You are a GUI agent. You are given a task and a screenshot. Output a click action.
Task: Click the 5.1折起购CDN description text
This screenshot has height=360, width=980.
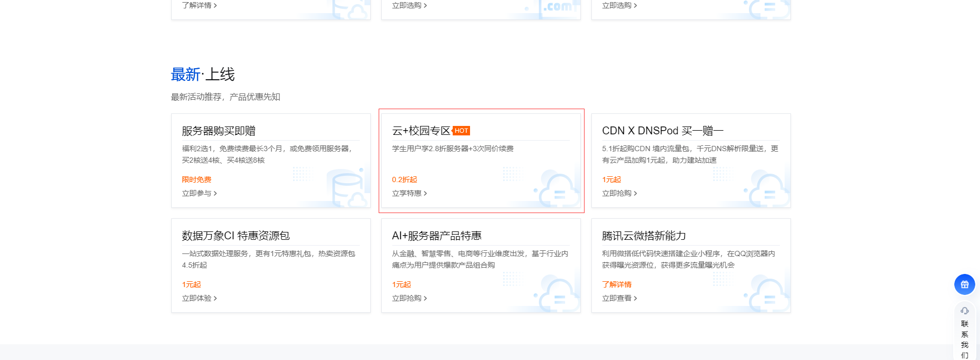point(690,154)
